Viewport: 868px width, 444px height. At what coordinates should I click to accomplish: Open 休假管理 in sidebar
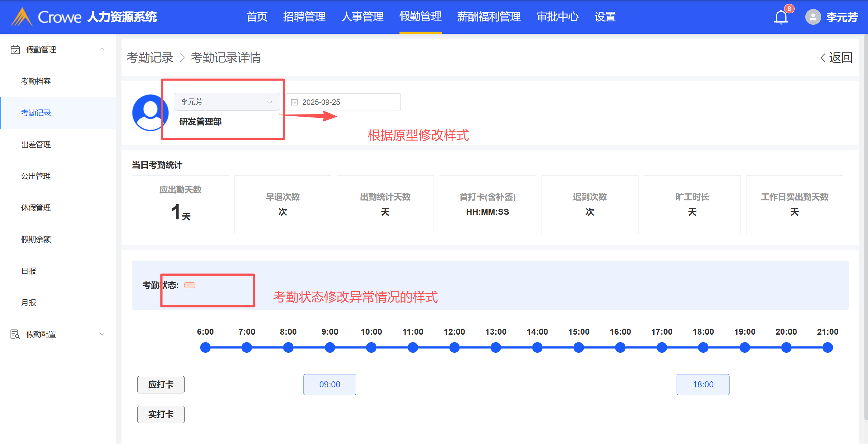[36, 208]
